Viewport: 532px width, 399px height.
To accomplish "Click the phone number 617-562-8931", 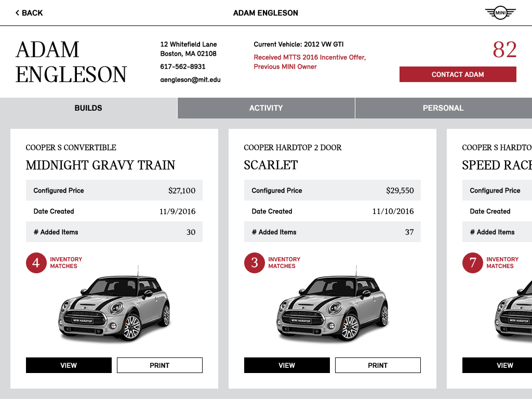I will pyautogui.click(x=183, y=66).
